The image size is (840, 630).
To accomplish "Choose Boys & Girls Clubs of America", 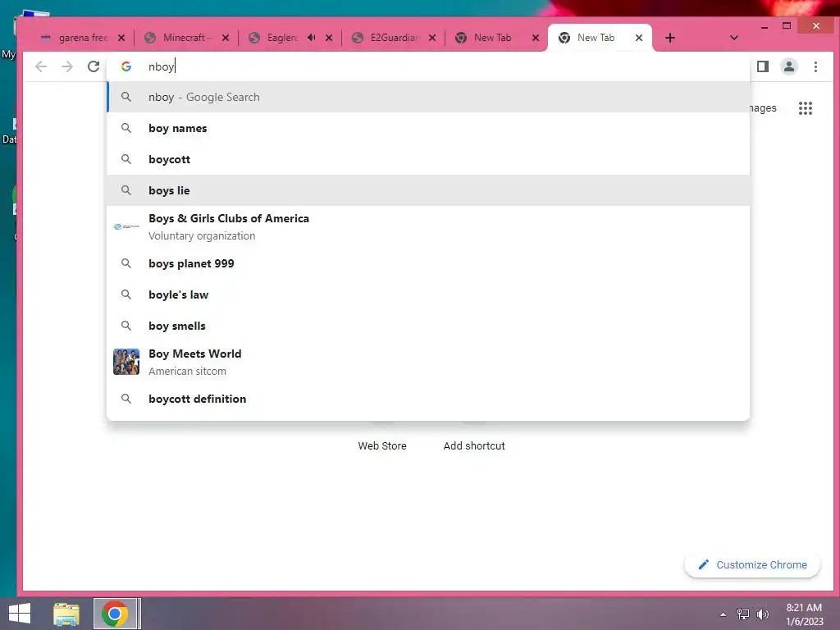I will pyautogui.click(x=428, y=226).
